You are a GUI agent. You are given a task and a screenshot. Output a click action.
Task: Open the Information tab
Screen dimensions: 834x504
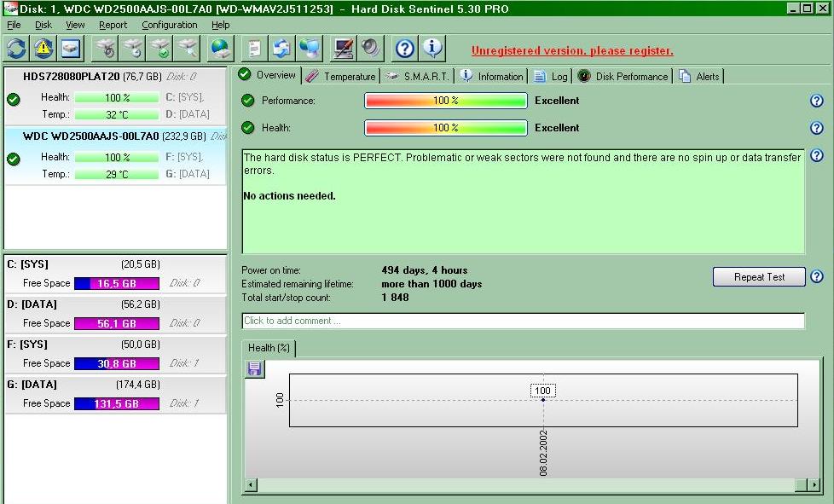click(x=491, y=77)
